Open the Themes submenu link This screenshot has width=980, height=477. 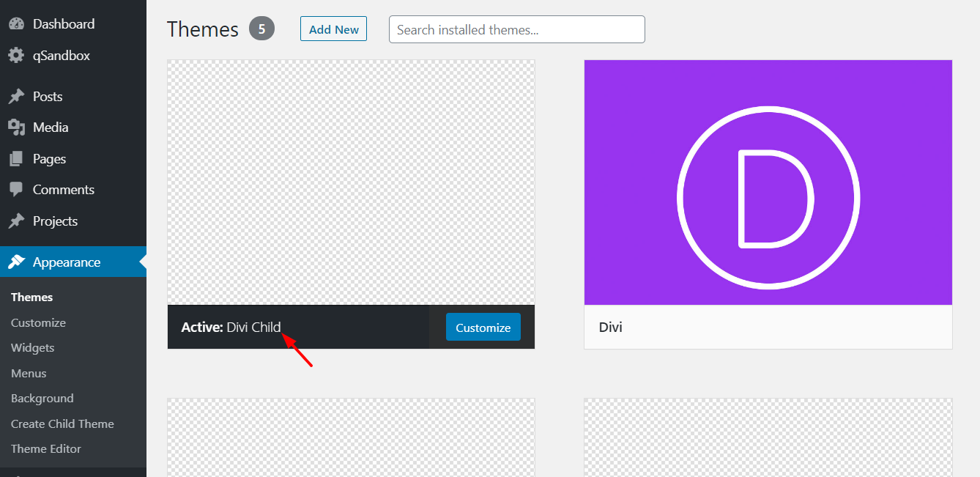32,297
